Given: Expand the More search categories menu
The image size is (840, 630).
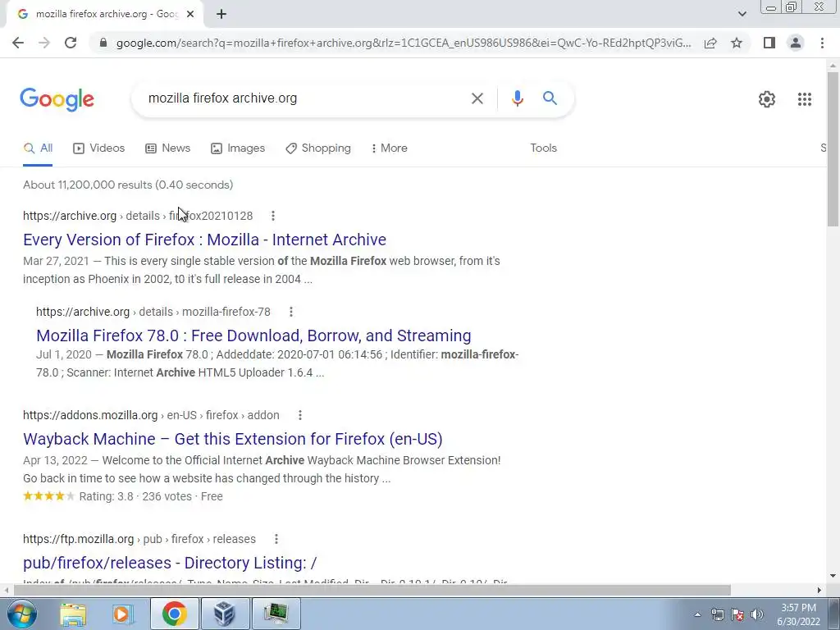Looking at the screenshot, I should click(x=390, y=148).
